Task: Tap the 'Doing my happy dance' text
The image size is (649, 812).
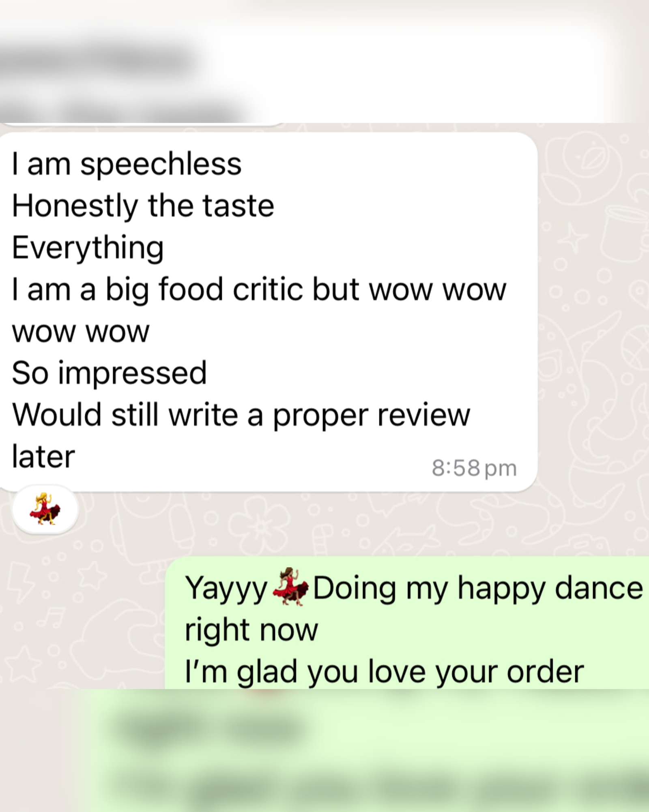Action: coord(478,588)
